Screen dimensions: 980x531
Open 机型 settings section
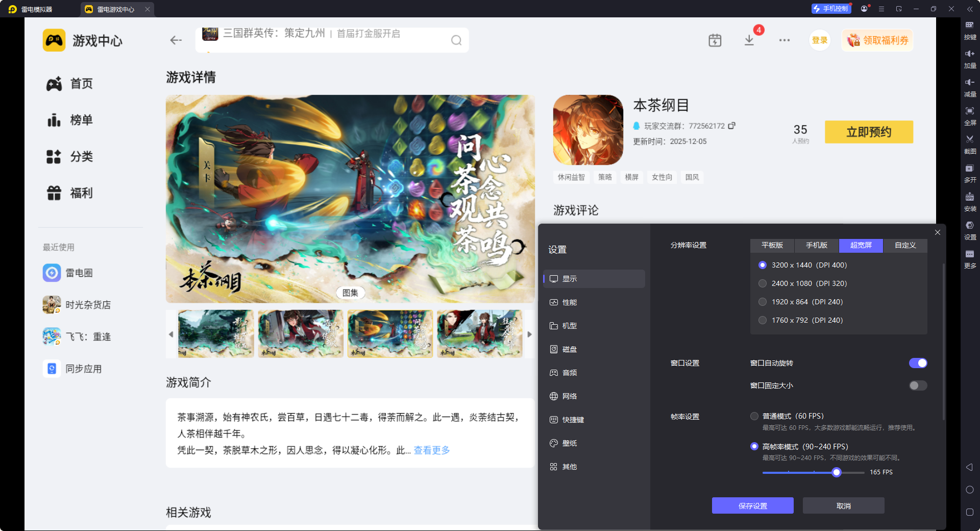(x=594, y=326)
